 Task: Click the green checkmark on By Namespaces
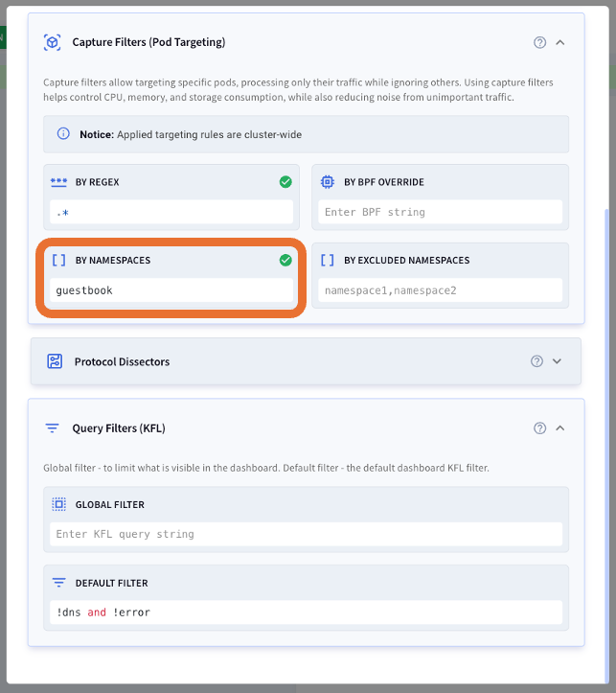tap(285, 261)
